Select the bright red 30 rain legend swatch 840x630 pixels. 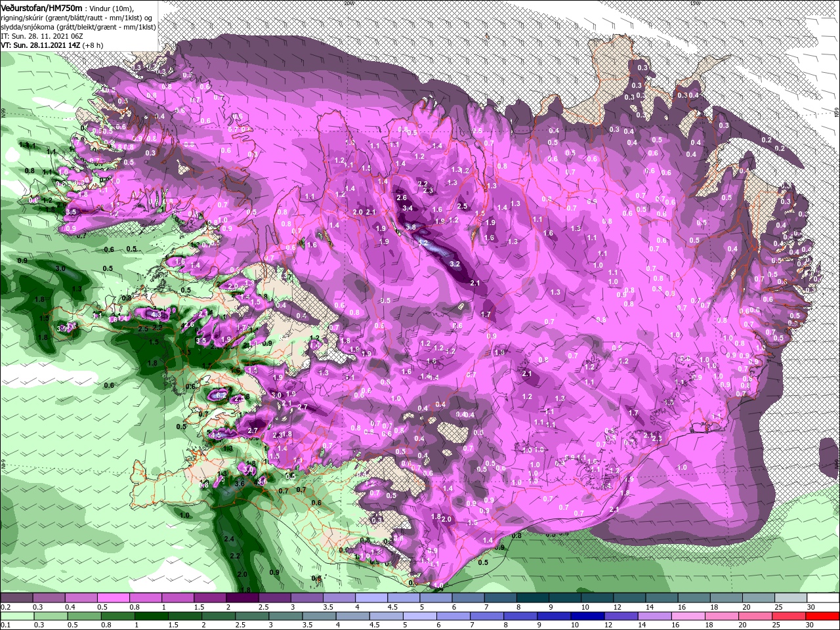(x=823, y=616)
